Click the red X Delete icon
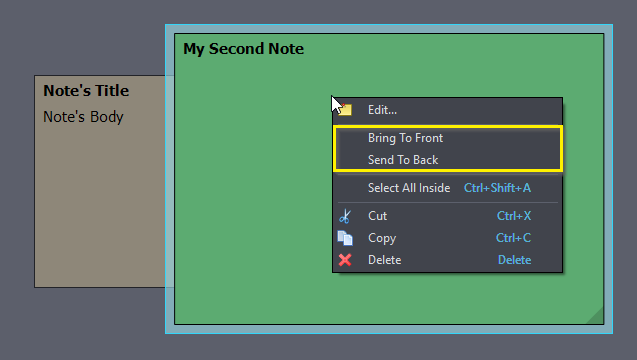637x360 pixels. (x=345, y=260)
